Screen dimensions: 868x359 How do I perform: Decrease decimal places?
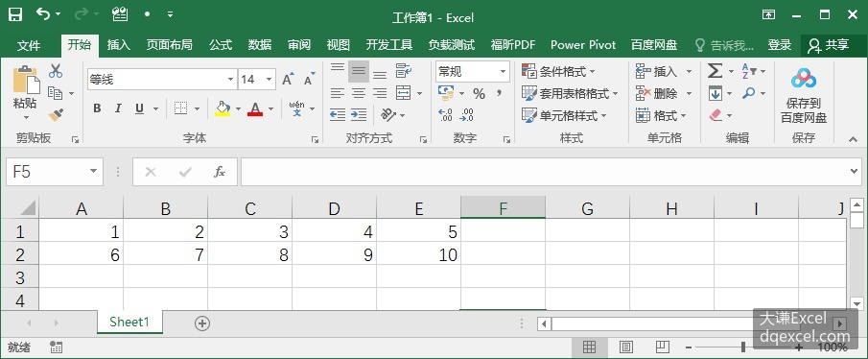point(467,115)
